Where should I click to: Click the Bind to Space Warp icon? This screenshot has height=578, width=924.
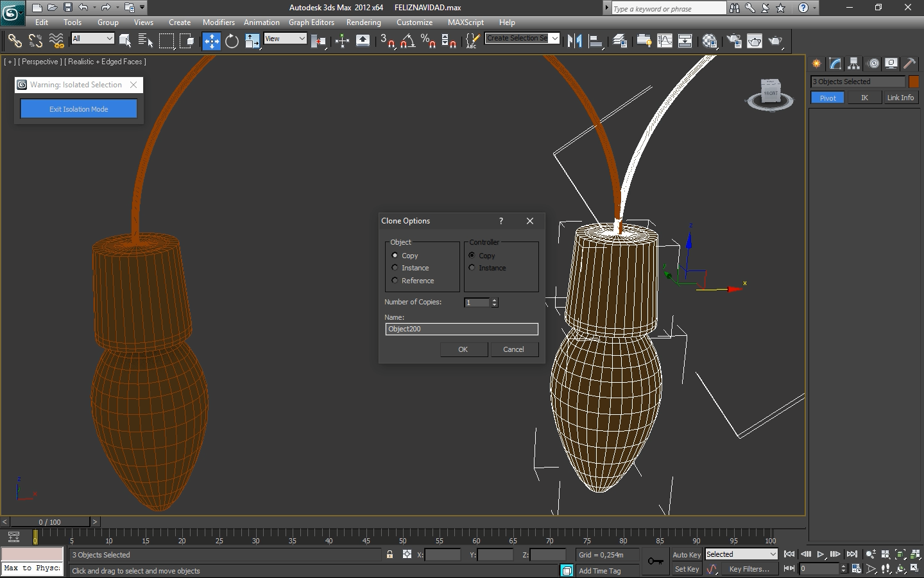[x=56, y=41]
